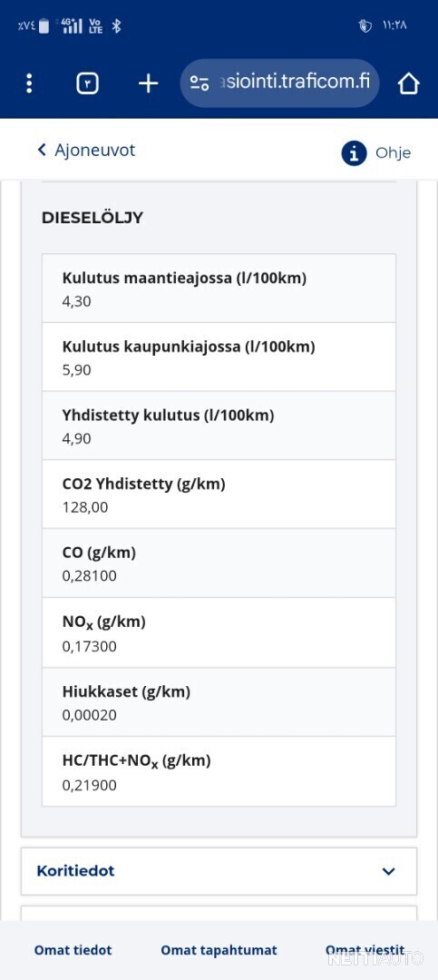Open the Omat tiedot tab
This screenshot has height=980, width=438.
click(73, 950)
